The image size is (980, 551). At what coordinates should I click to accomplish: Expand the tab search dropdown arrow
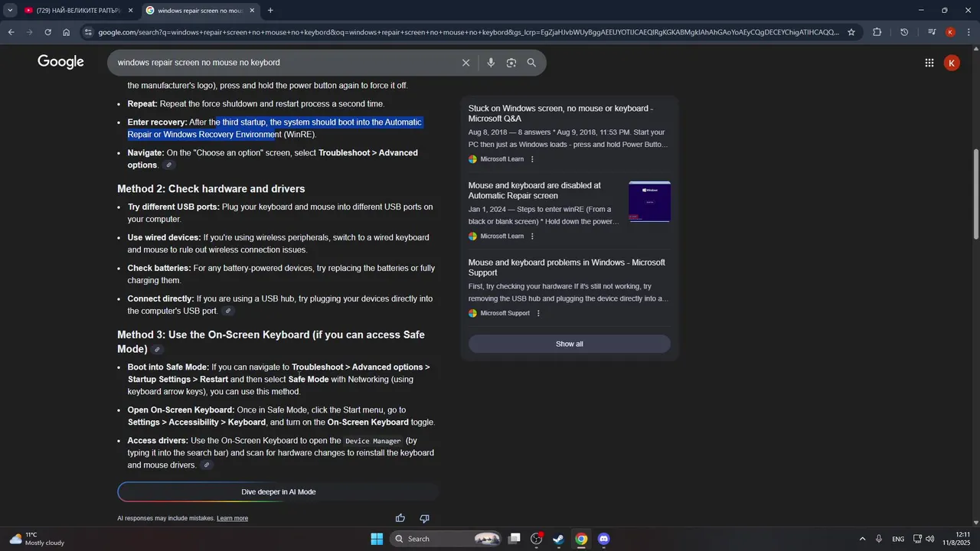pos(10,10)
